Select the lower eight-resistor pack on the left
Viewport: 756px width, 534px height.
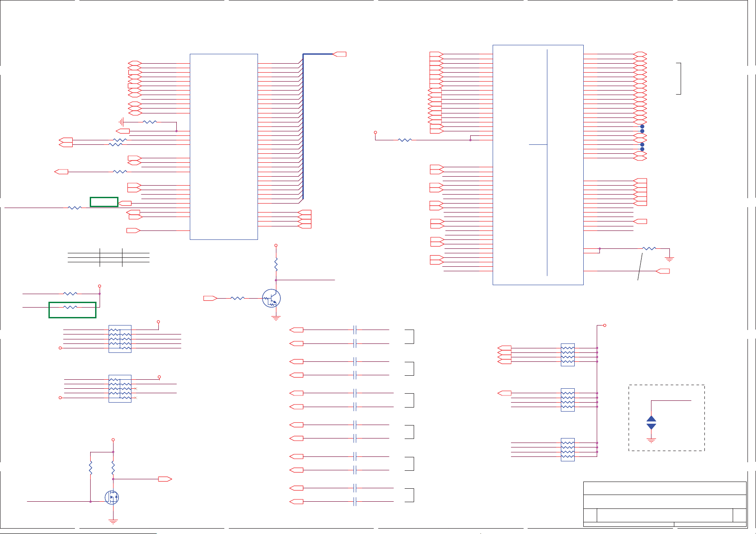(120, 389)
